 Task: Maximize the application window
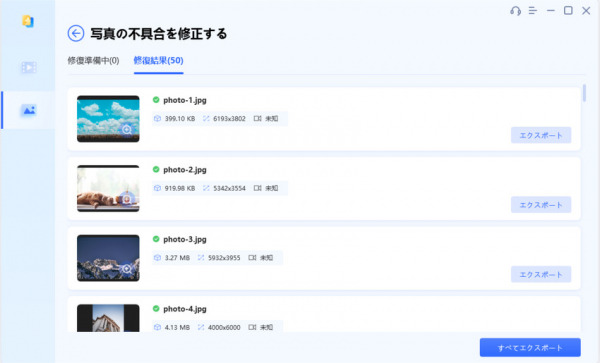point(568,10)
